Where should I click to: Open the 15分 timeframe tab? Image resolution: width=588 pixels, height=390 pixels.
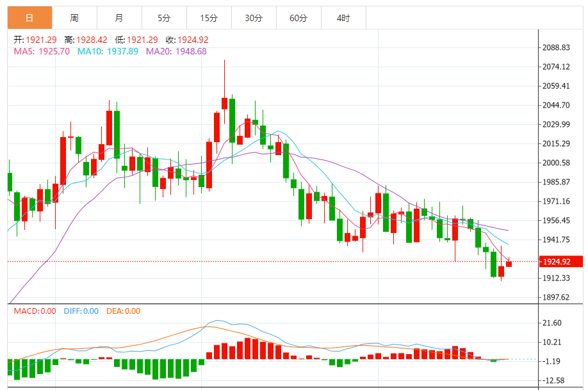pos(209,18)
